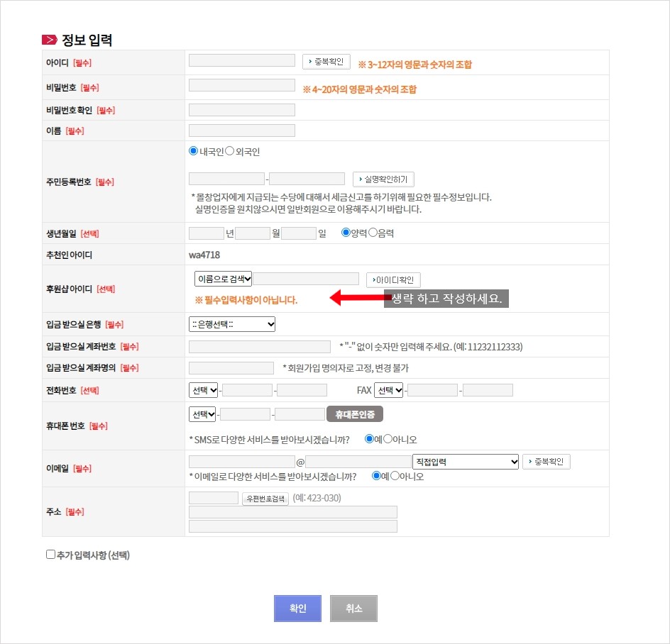670x644 pixels.
Task: Click the gray 취소 button
Action: tap(353, 608)
